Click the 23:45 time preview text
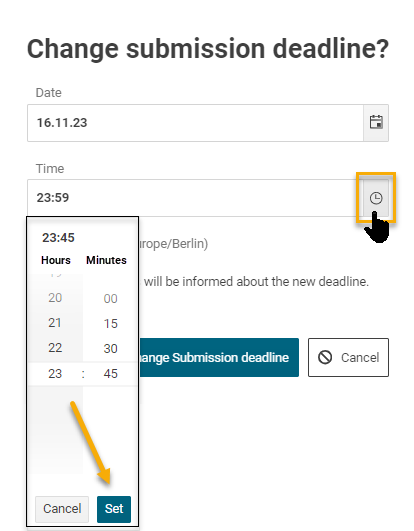Screen dimensions: 414x531 tap(58, 238)
